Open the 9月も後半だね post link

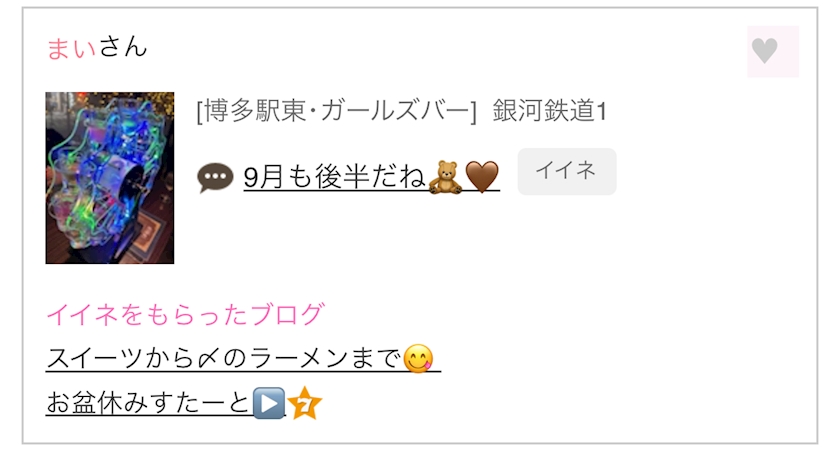pos(371,177)
